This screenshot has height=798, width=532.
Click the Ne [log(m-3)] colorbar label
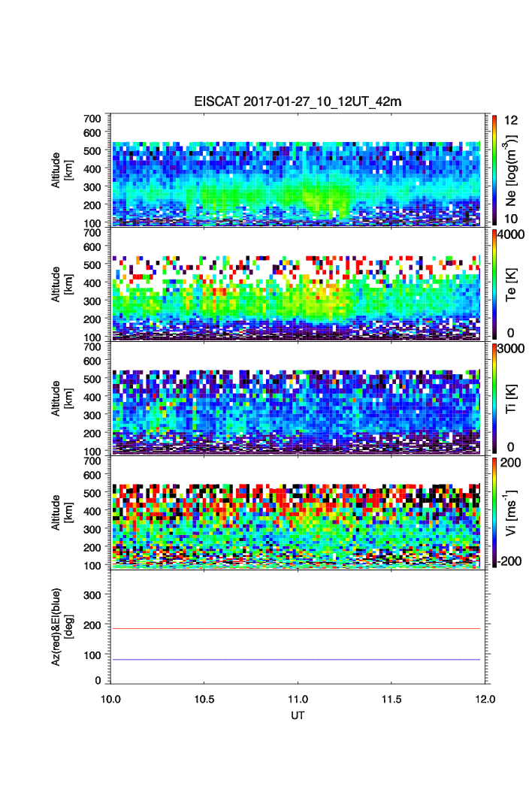pos(513,170)
